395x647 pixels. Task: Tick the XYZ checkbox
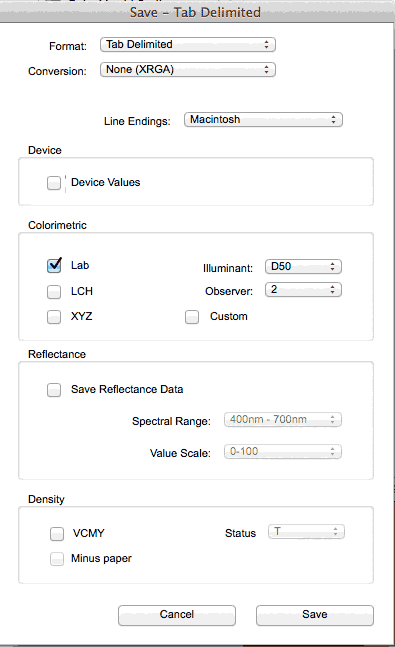point(54,317)
